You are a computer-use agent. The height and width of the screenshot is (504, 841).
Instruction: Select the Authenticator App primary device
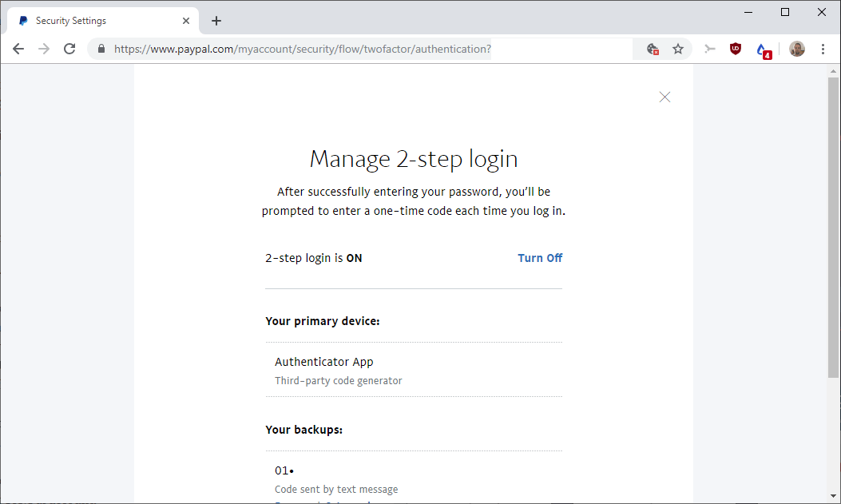414,370
